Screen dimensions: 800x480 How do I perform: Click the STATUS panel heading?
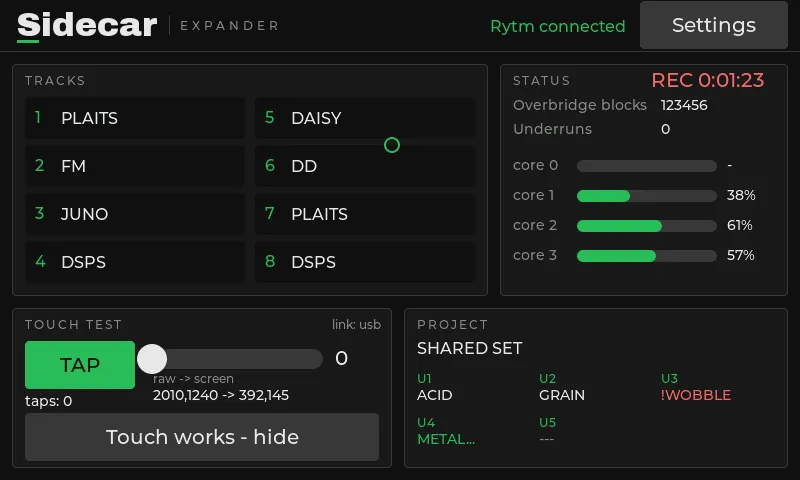[541, 81]
